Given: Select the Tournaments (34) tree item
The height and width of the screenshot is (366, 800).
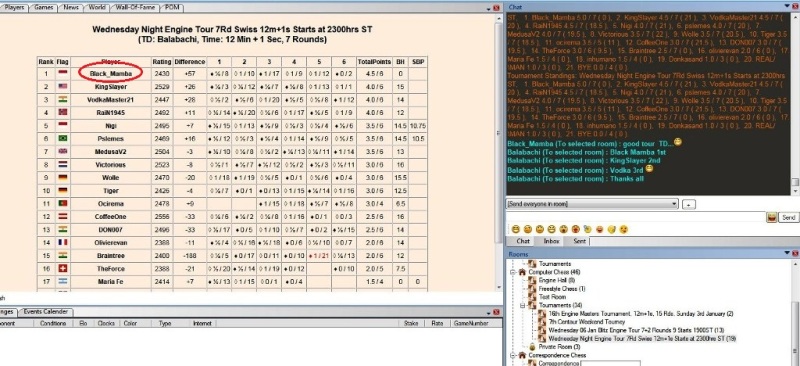Looking at the screenshot, I should pos(561,305).
